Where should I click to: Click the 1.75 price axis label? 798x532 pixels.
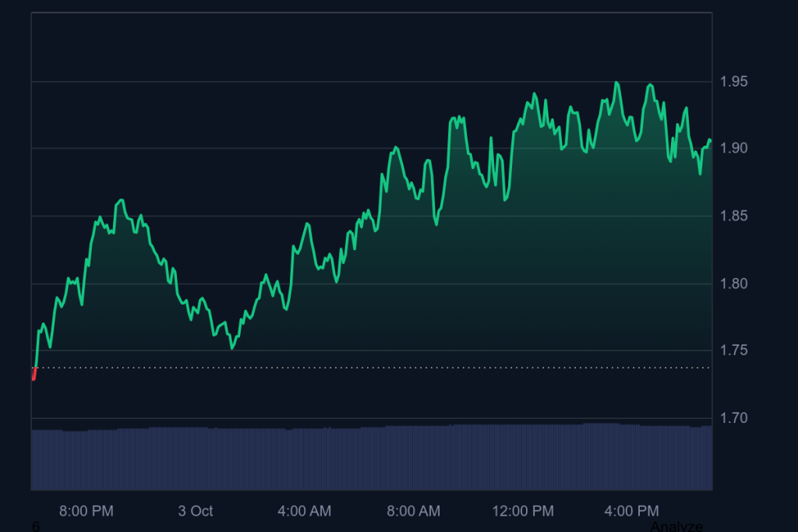pyautogui.click(x=733, y=351)
